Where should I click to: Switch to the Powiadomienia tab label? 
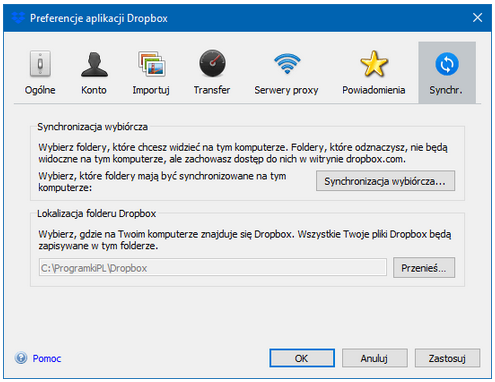374,90
